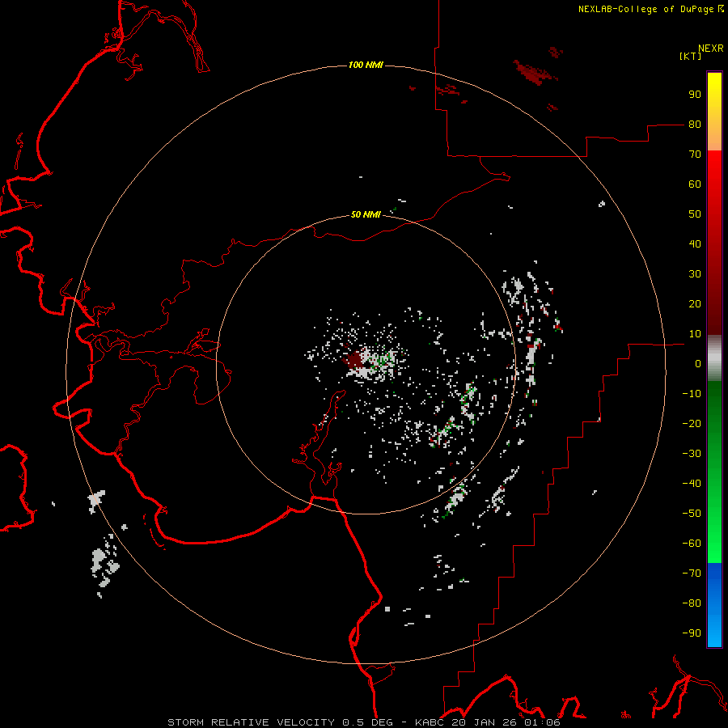Click the -40 knot scale label
The width and height of the screenshot is (728, 728).
point(692,484)
